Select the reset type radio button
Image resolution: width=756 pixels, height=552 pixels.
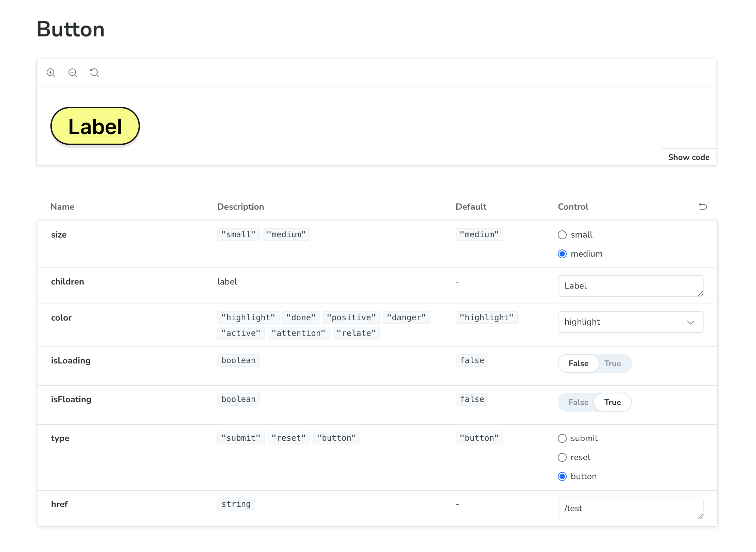[562, 457]
